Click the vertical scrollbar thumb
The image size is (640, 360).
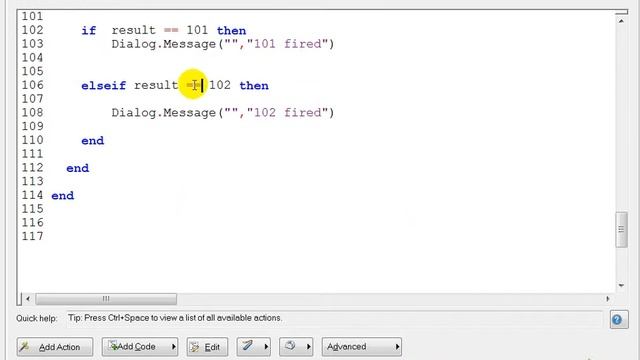(x=621, y=229)
